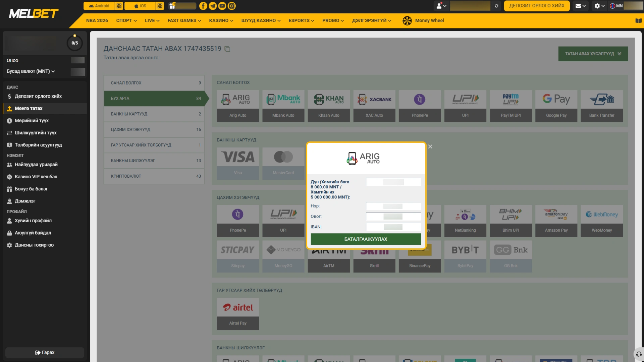The image size is (644, 362).
Task: Expand Бусад валют (MNT) balances
Action: tap(31, 71)
